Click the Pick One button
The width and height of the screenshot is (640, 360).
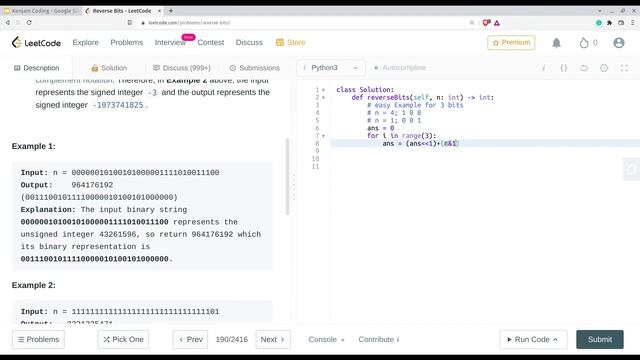[123, 340]
